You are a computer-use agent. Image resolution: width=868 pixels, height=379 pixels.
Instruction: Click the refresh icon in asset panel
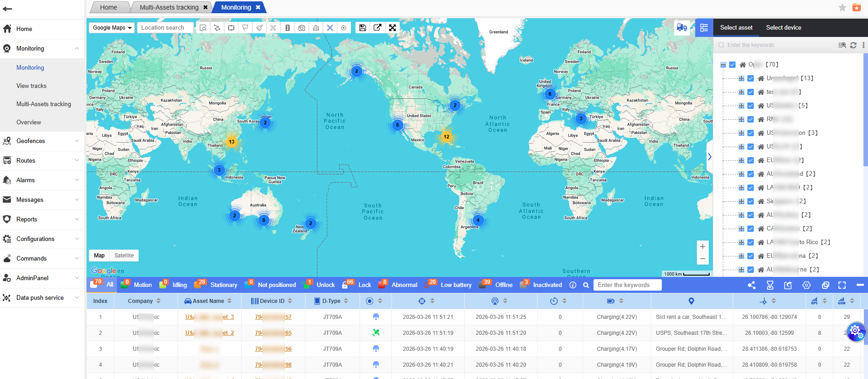point(853,45)
